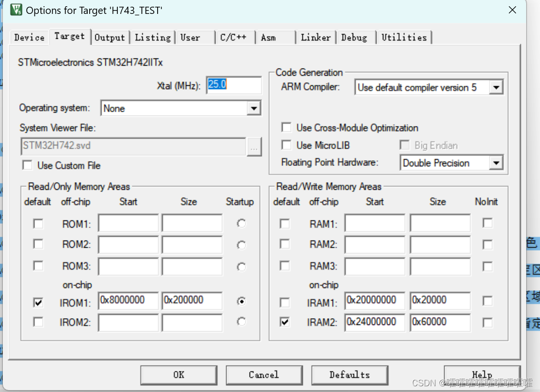Click the ROM2 Start address field

(x=128, y=244)
